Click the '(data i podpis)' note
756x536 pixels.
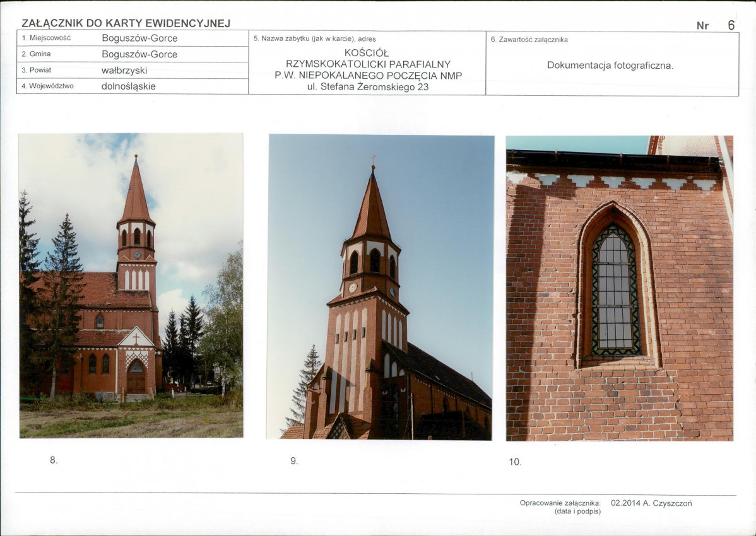pos(577,511)
